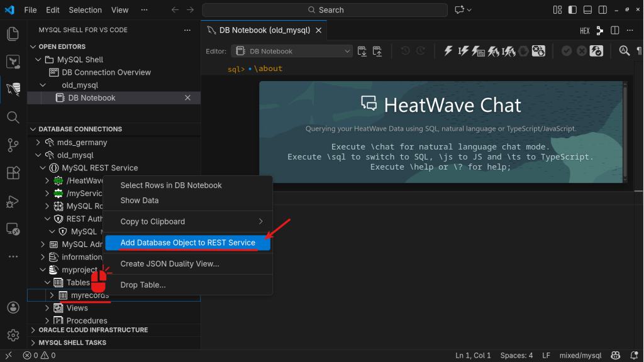Open the Edit menu
Viewport: 644px width, 362px height.
[53, 10]
